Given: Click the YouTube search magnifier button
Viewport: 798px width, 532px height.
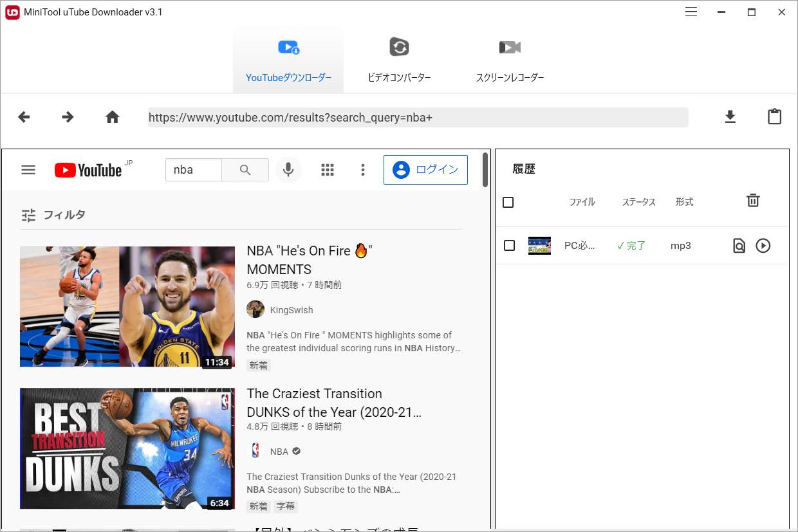Looking at the screenshot, I should click(x=245, y=170).
